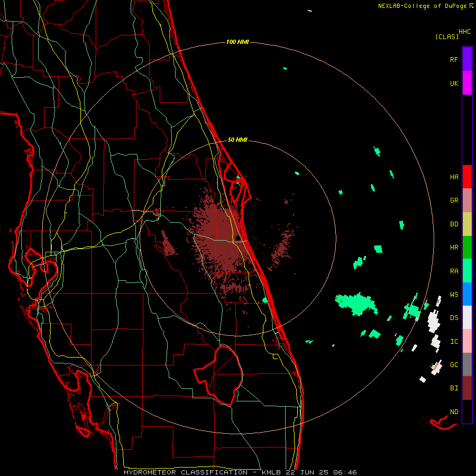The image size is (476, 476).
Task: Click the UK magenta legend swatch
Action: (x=467, y=83)
